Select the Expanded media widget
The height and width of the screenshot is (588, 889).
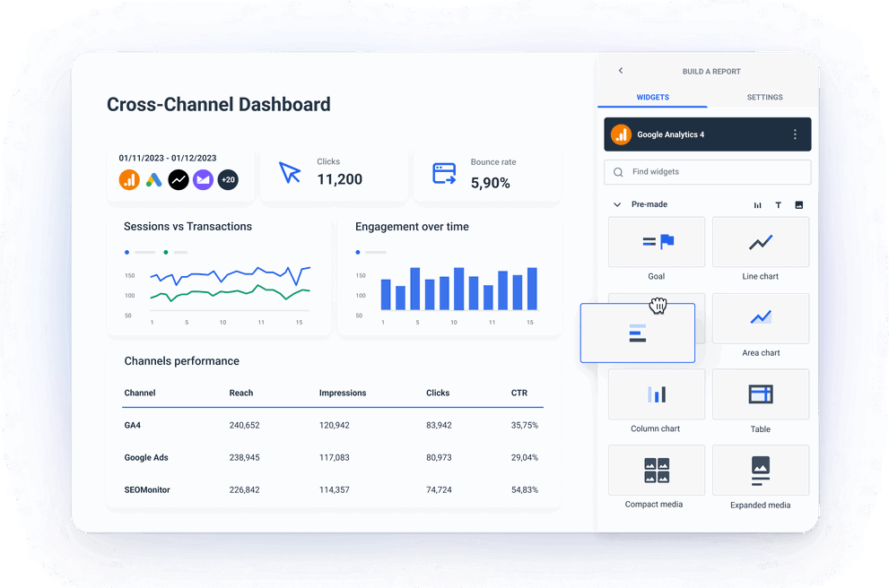761,471
